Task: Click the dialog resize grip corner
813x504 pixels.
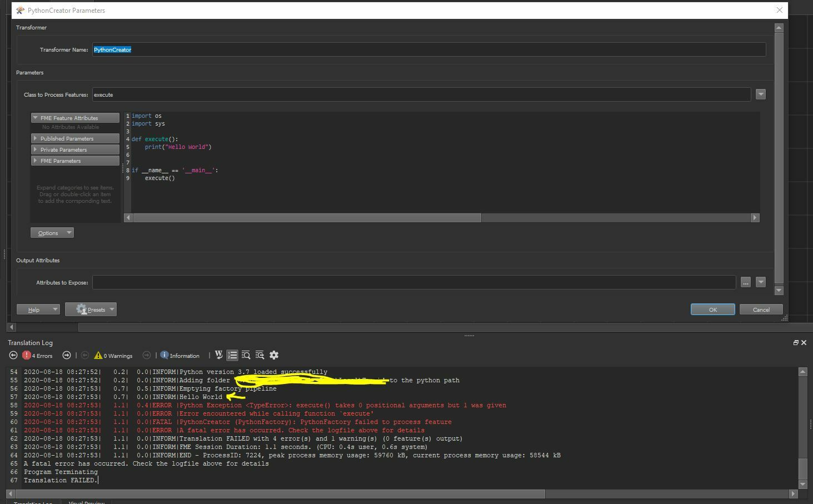Action: pos(785,318)
